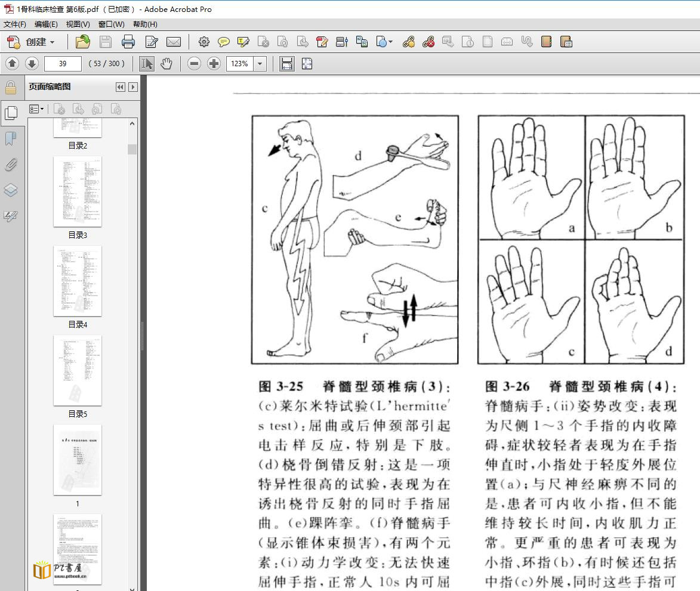Viewport: 700px width, 591px height.
Task: Open the 创建 (Create) menu button
Action: click(x=31, y=42)
